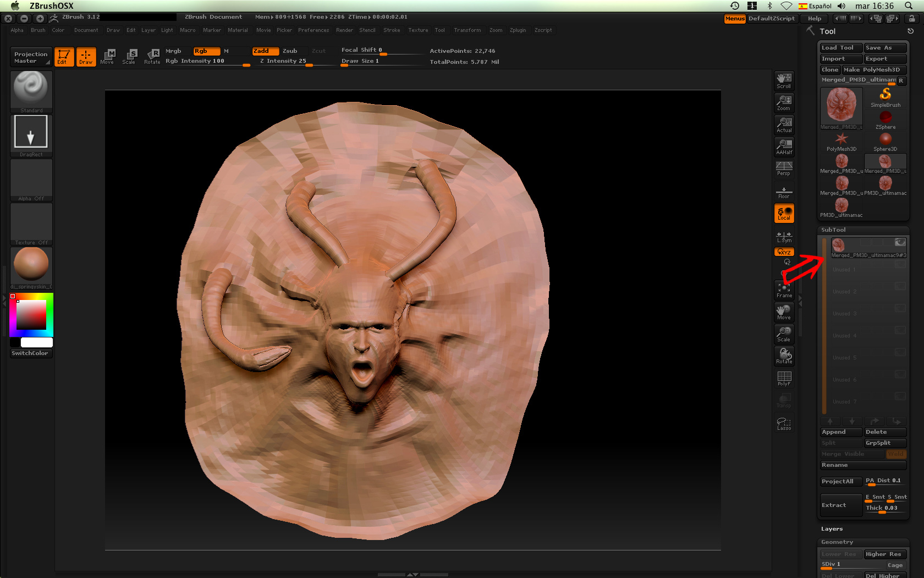Select the Lasso selection icon
The image size is (924, 578).
784,423
